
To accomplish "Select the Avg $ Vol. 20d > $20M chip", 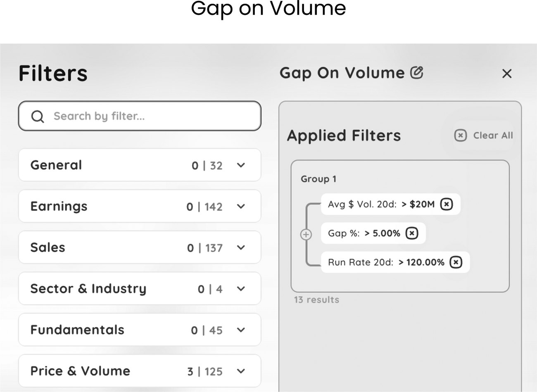I will (x=391, y=204).
